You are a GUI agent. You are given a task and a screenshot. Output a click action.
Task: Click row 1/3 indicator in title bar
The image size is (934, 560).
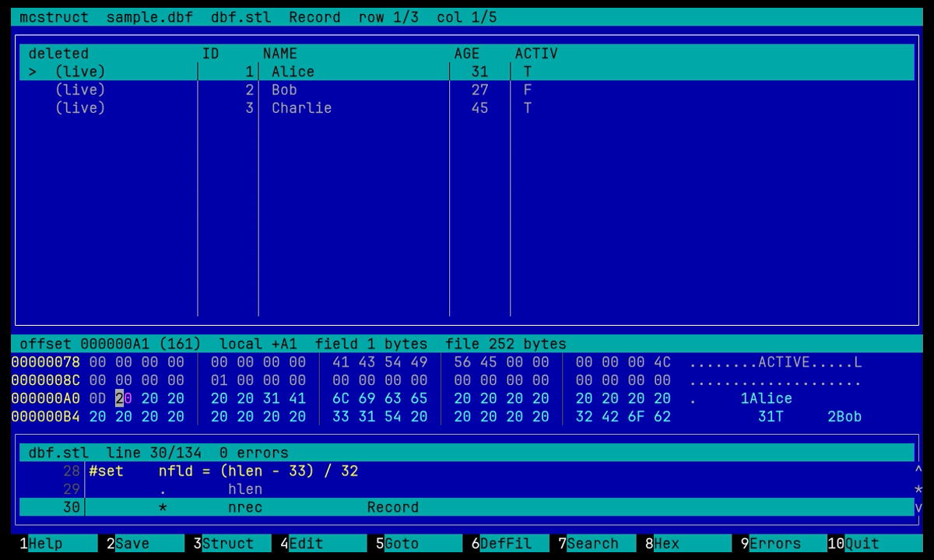coord(388,17)
